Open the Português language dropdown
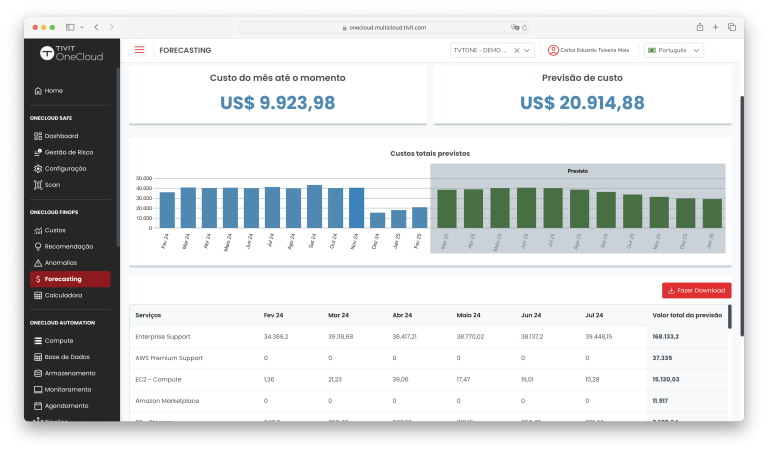The image size is (768, 453). click(x=674, y=50)
